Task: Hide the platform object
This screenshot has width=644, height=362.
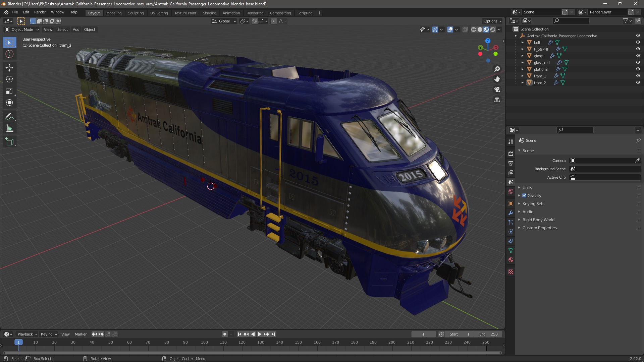Action: click(x=638, y=69)
